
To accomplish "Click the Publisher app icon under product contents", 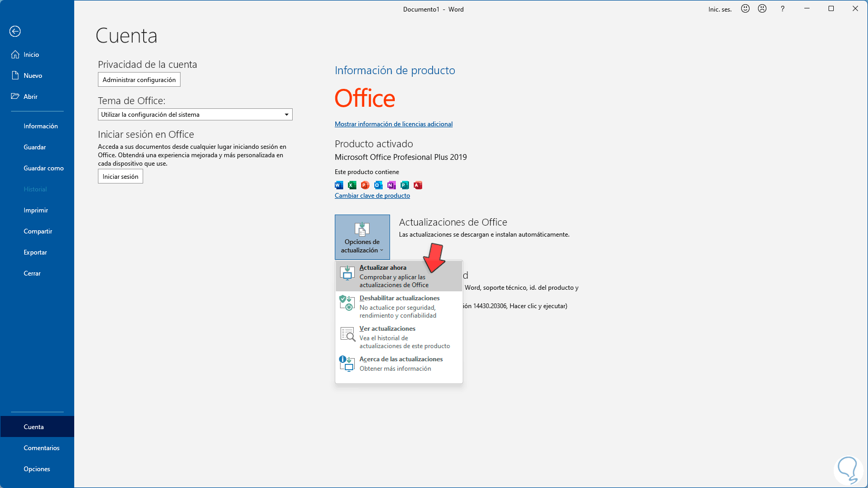I will (x=405, y=185).
